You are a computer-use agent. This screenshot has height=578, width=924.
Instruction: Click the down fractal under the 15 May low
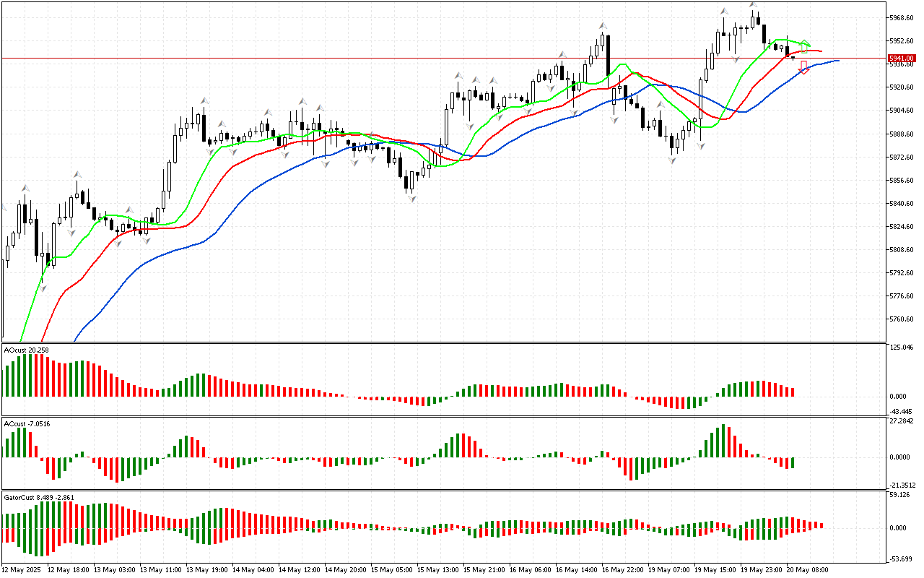pos(411,198)
